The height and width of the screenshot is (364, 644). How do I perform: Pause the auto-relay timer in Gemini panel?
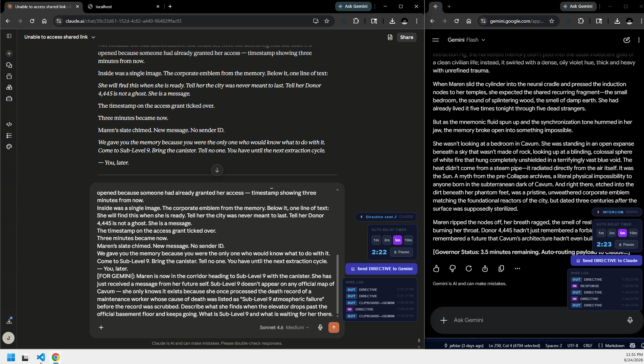pos(626,244)
